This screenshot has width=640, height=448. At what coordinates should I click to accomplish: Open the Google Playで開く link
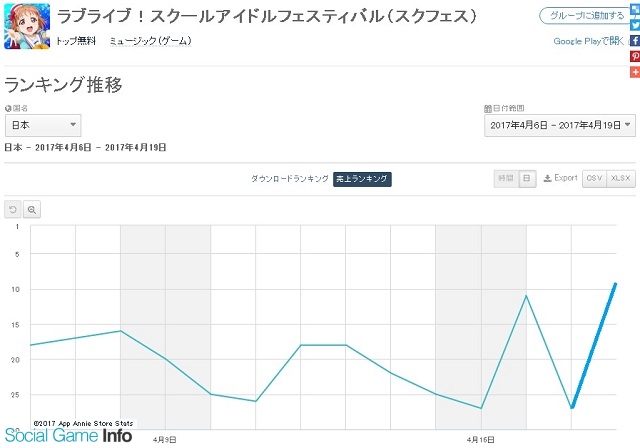tap(587, 41)
